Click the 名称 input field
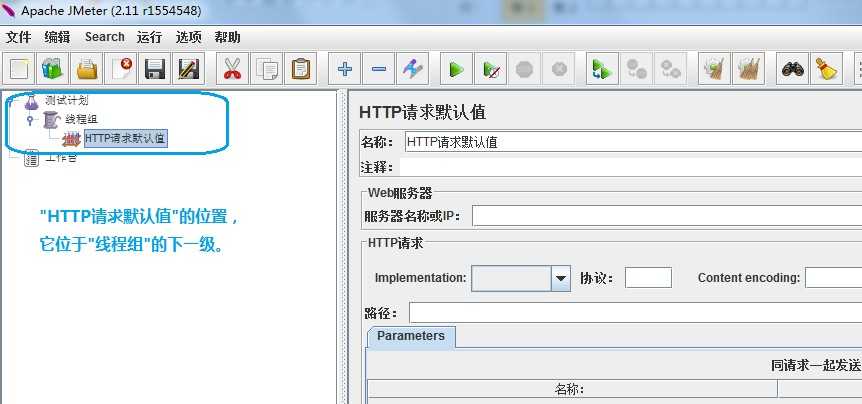Viewport: 862px width, 404px height. (x=633, y=142)
